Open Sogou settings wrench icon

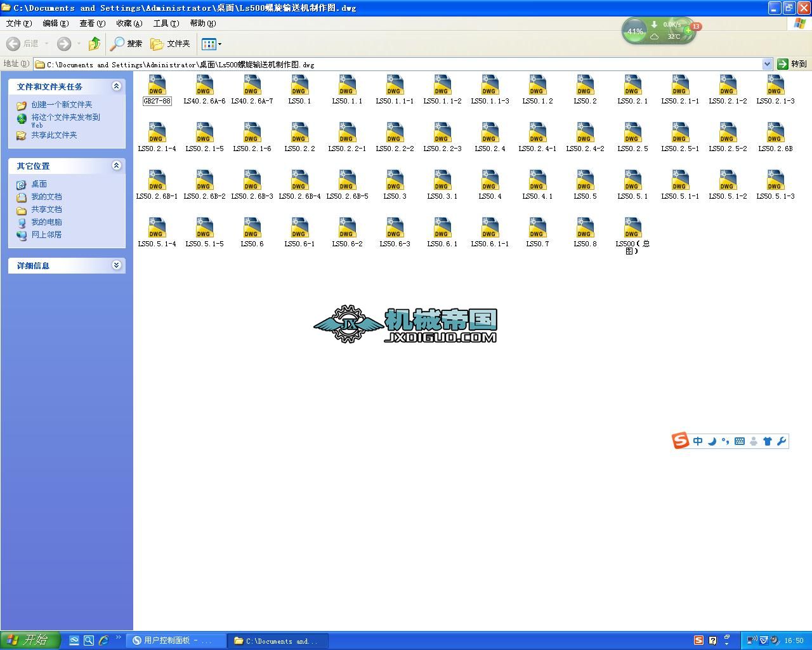(782, 441)
